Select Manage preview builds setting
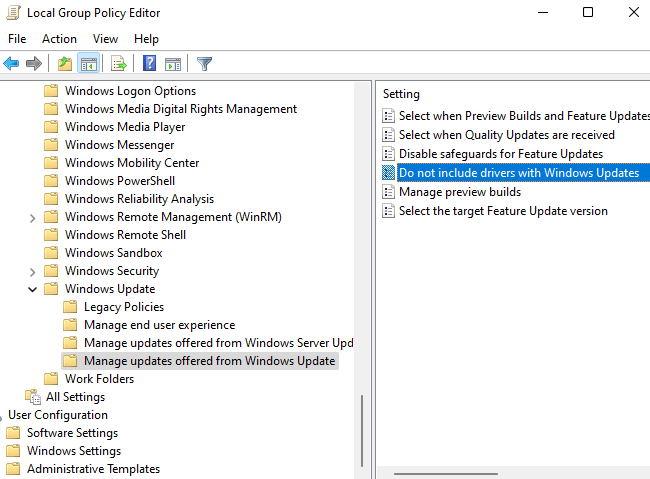 pos(459,192)
